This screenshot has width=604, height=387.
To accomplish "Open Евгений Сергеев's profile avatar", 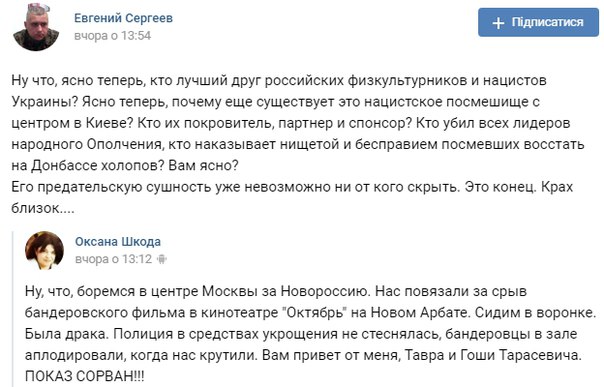I will tap(36, 27).
